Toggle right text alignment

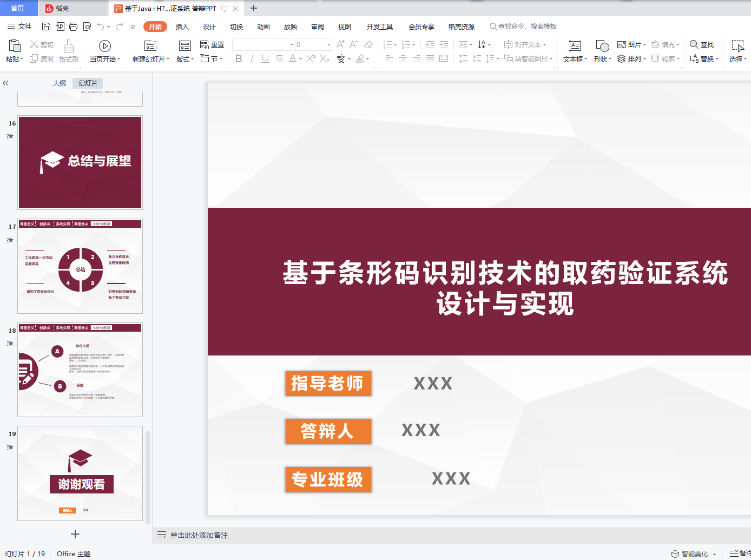(x=417, y=58)
